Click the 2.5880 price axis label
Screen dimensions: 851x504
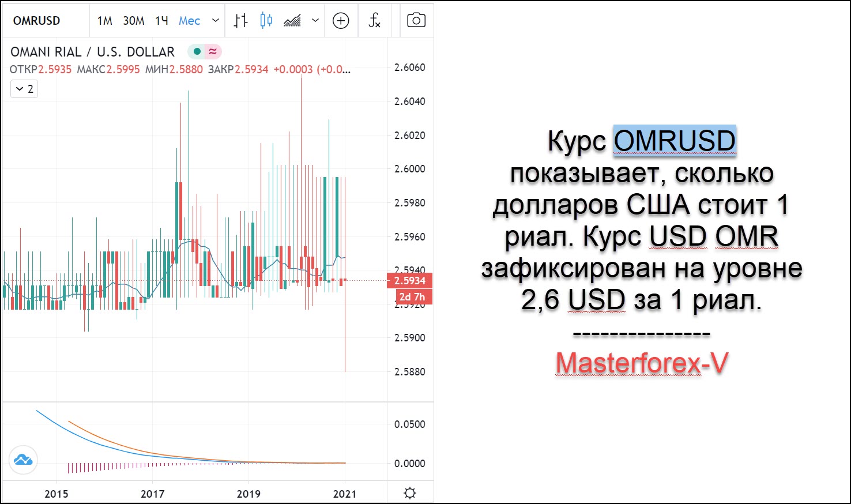point(410,372)
